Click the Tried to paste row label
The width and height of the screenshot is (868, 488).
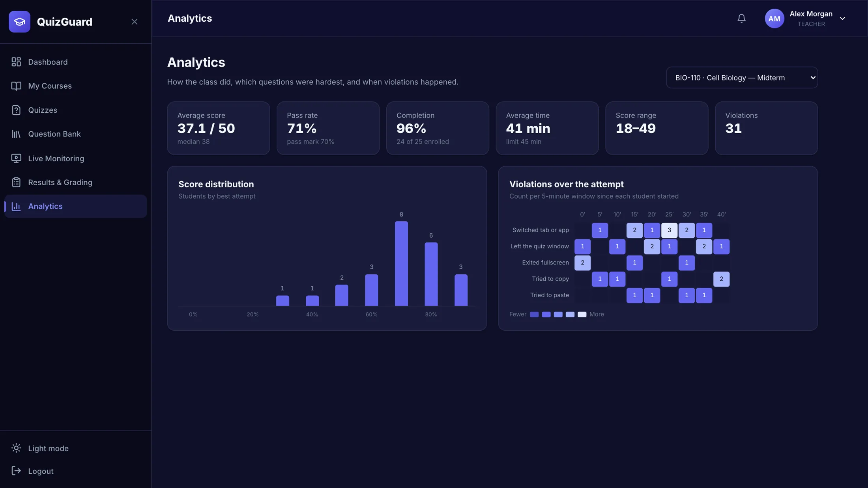550,295
